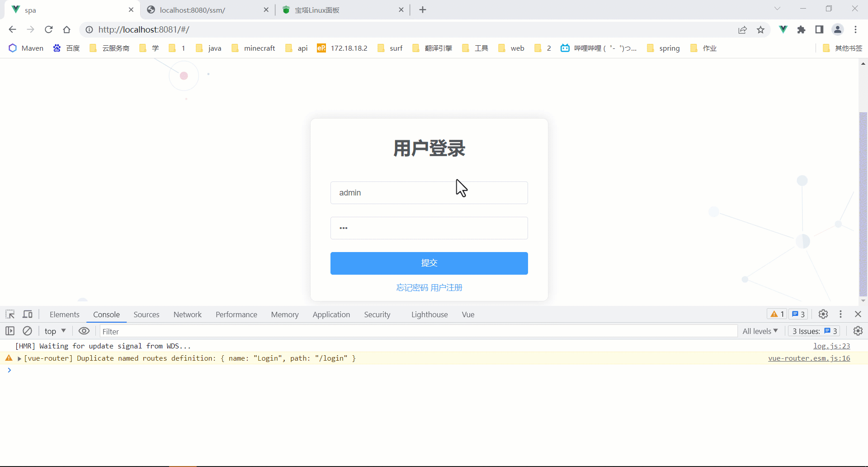Open DevTools customize three-dot menu
The height and width of the screenshot is (467, 868).
pyautogui.click(x=840, y=314)
